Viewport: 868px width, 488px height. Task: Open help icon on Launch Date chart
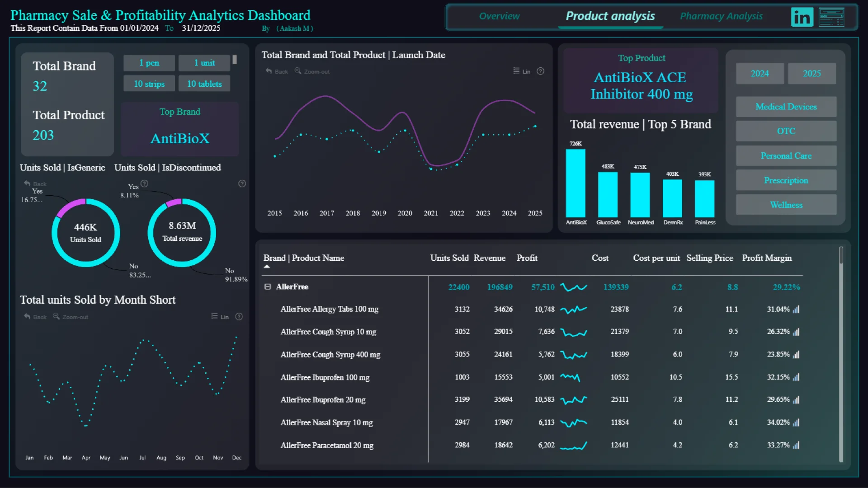[540, 71]
